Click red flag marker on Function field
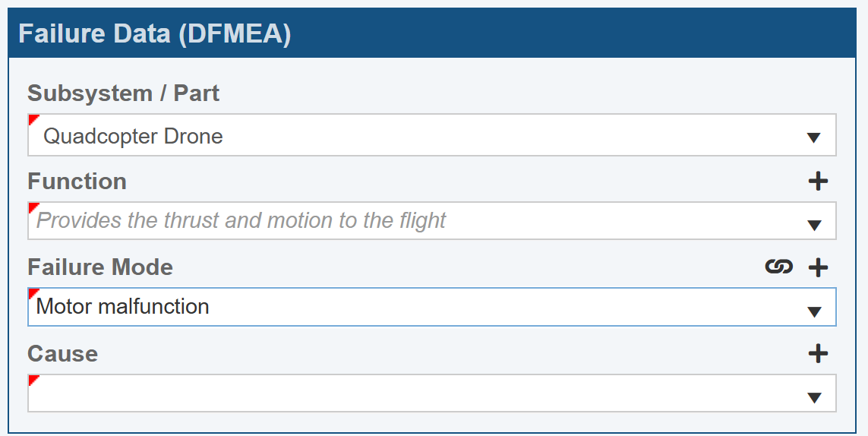Viewport: 868px width, 436px height. tap(33, 207)
